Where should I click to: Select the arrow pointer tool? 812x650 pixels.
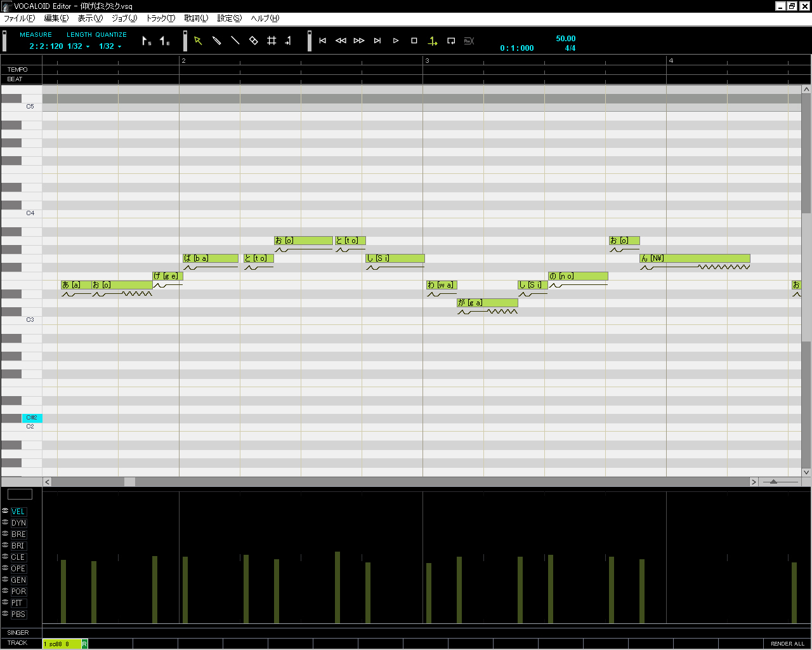[x=198, y=41]
